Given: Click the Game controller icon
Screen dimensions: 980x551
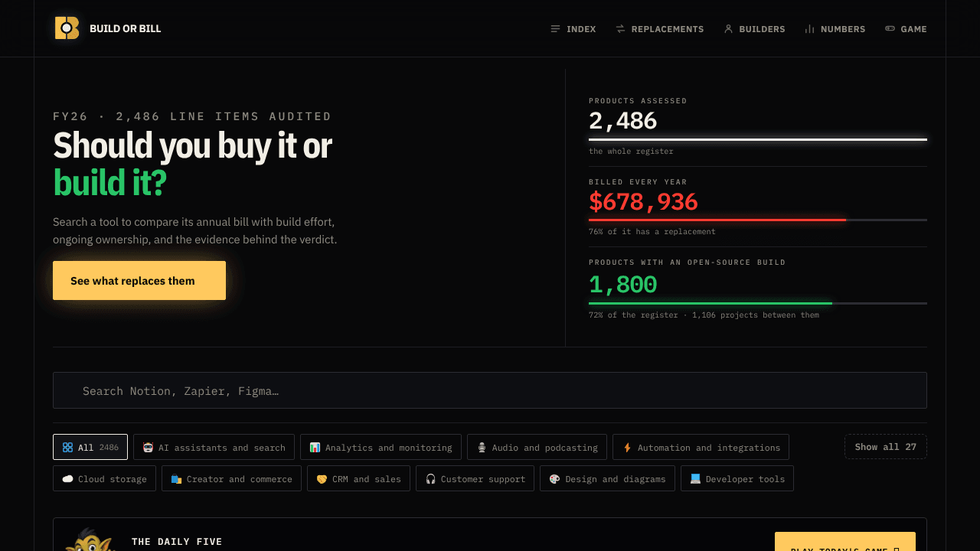Looking at the screenshot, I should 890,29.
